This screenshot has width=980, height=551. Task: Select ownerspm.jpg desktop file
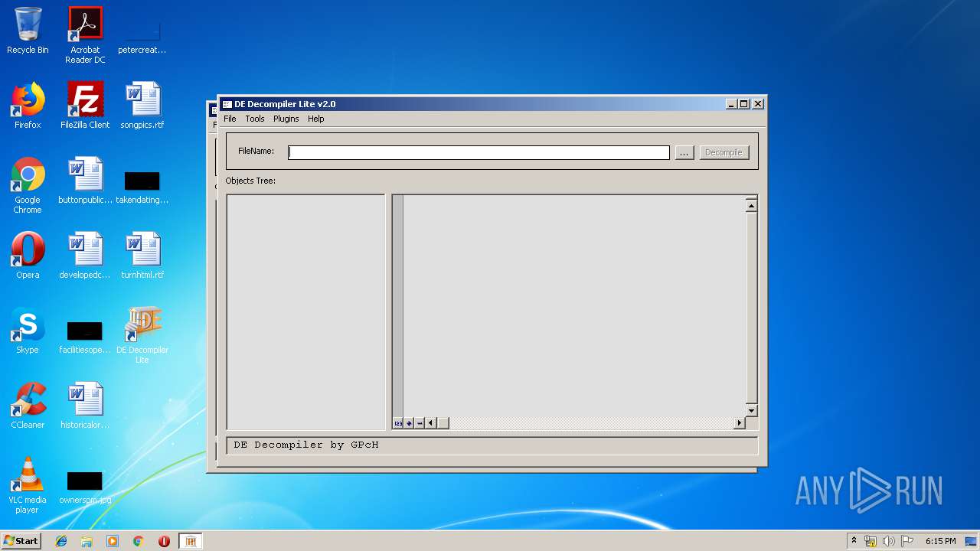[x=85, y=488]
